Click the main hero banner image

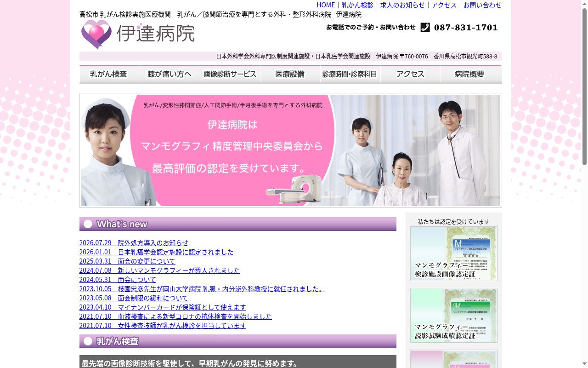(290, 150)
